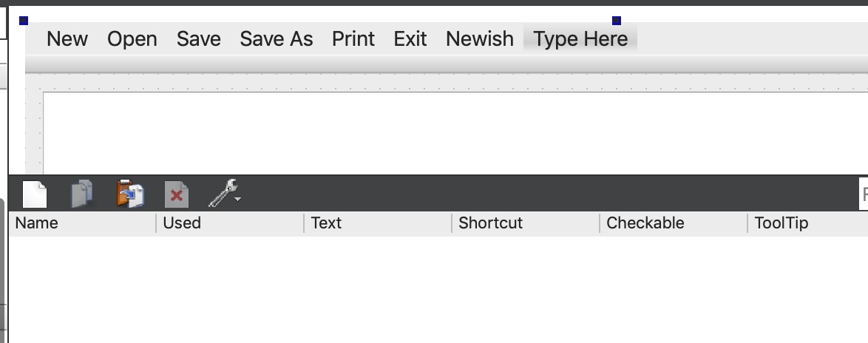The height and width of the screenshot is (343, 868).
Task: Click the Copy action icon
Action: 82,194
